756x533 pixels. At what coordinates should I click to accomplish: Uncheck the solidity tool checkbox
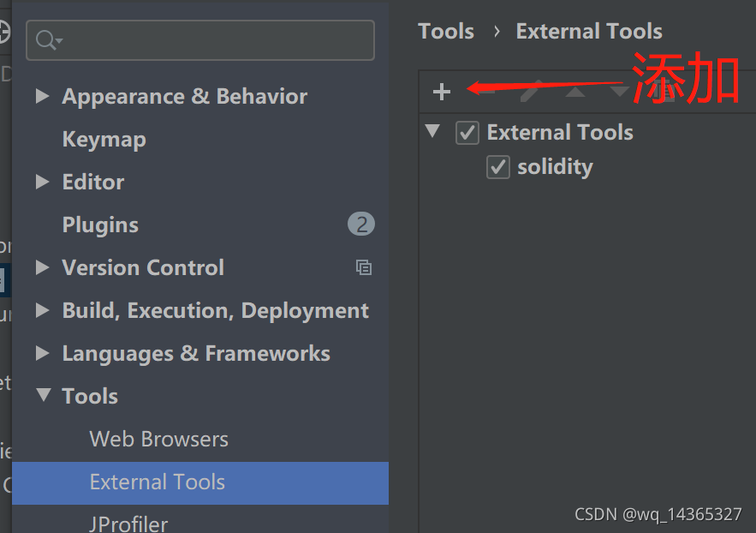[498, 167]
